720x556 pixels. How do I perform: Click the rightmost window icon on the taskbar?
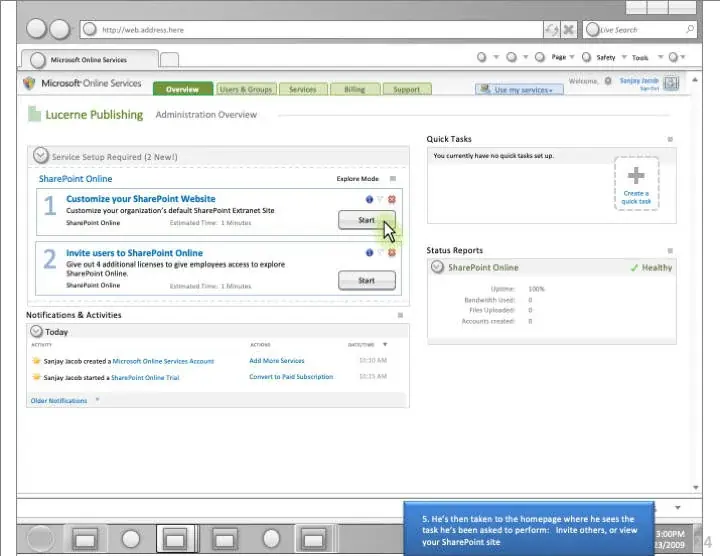313,539
